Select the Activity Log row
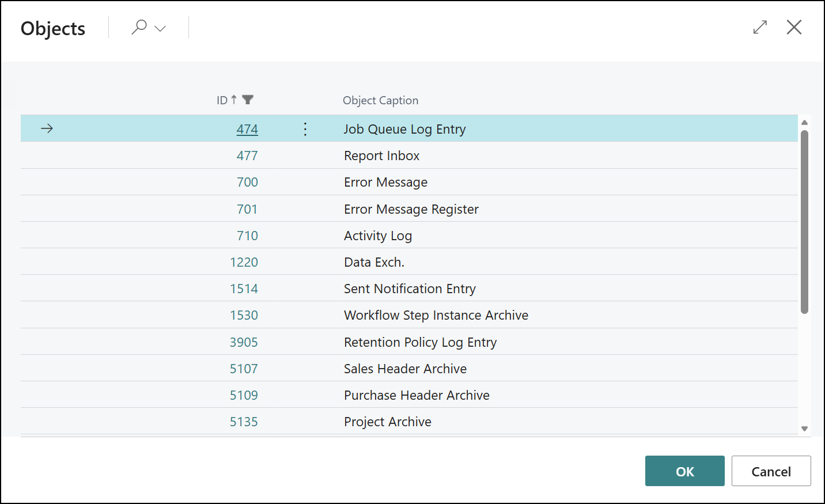 point(377,235)
